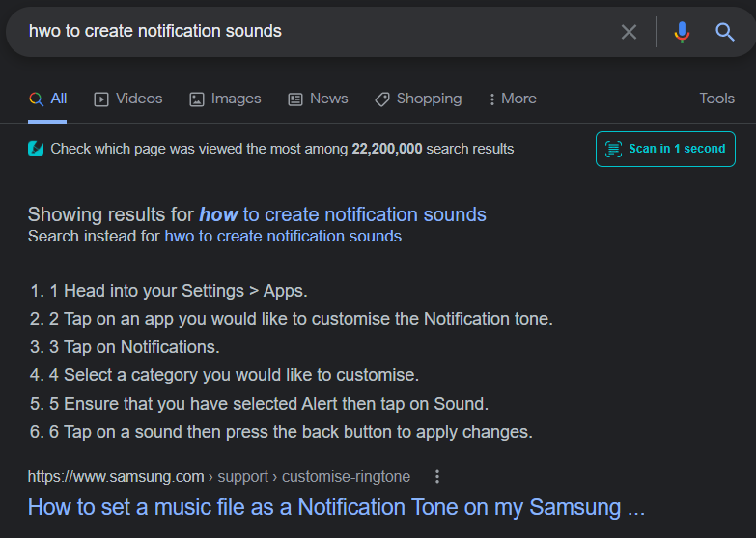756x538 pixels.
Task: Open the Videos search tab
Action: pyautogui.click(x=128, y=99)
